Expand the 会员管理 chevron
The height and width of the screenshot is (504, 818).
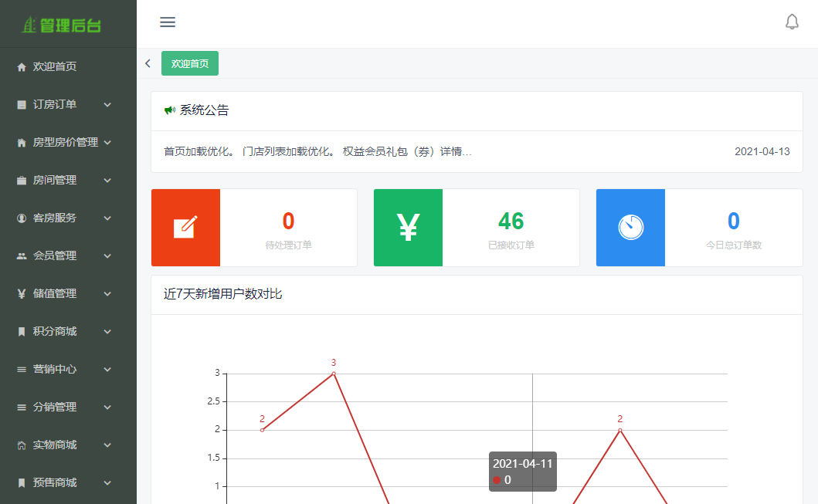tap(107, 256)
